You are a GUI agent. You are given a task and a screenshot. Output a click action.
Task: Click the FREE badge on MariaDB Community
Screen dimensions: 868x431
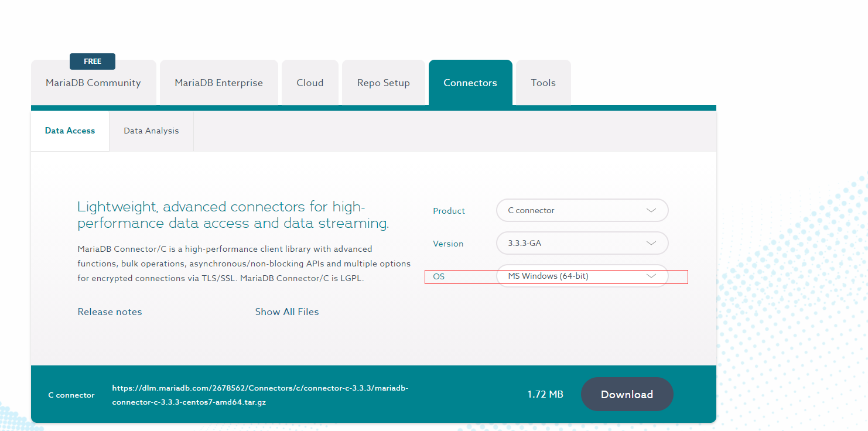(x=93, y=61)
